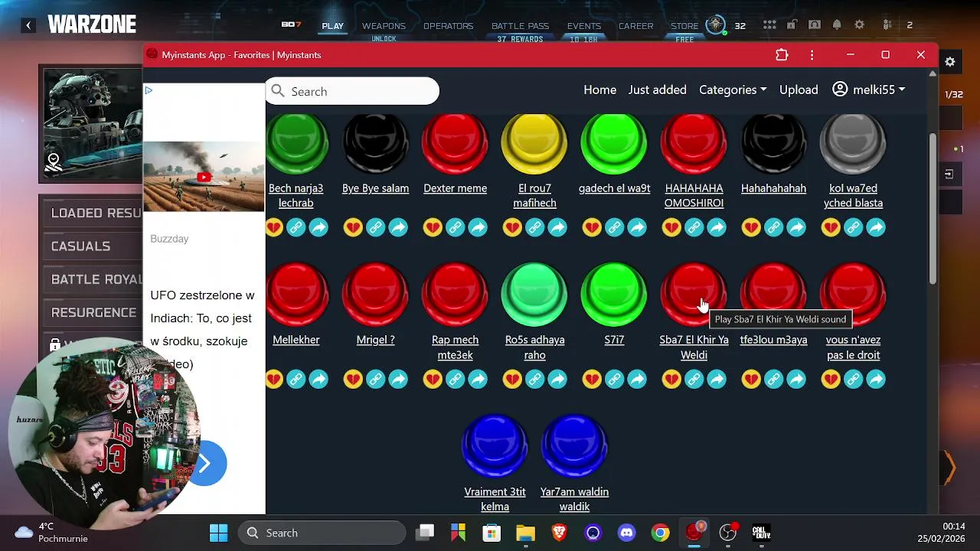Copy link icon under S7i7

coord(614,379)
